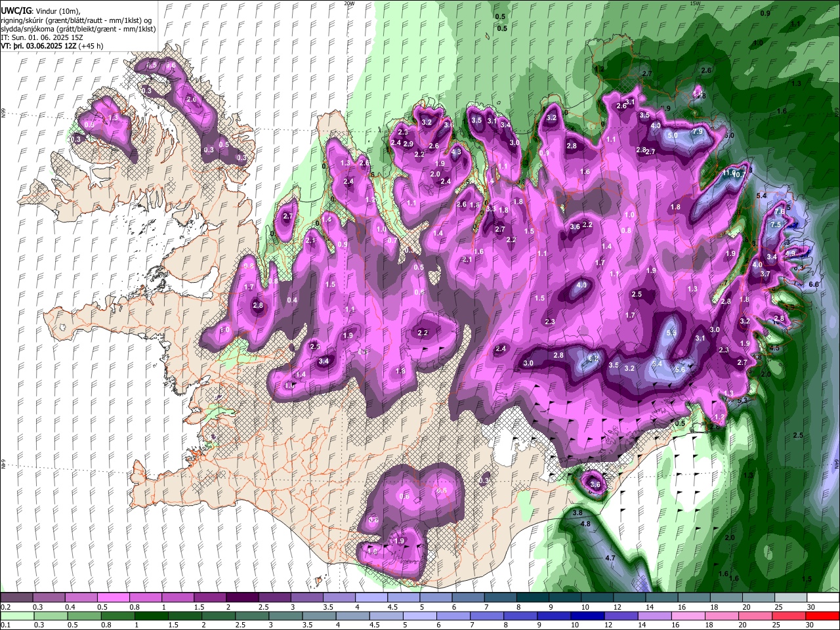Click the bright magenta legend swatch labeled 0.5
The image size is (840, 630).
click(112, 598)
